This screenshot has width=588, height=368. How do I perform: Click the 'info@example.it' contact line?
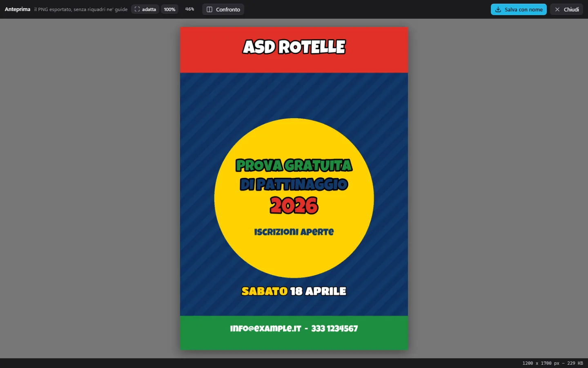(x=294, y=328)
